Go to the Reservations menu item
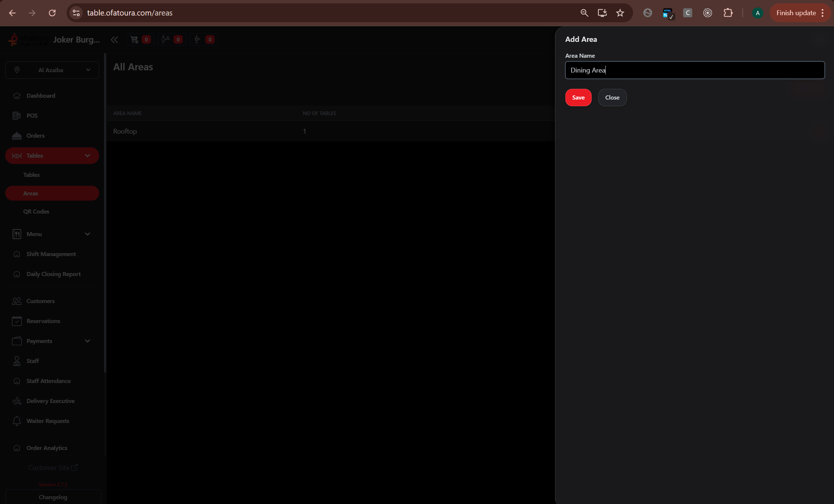Image resolution: width=834 pixels, height=504 pixels. tap(43, 321)
